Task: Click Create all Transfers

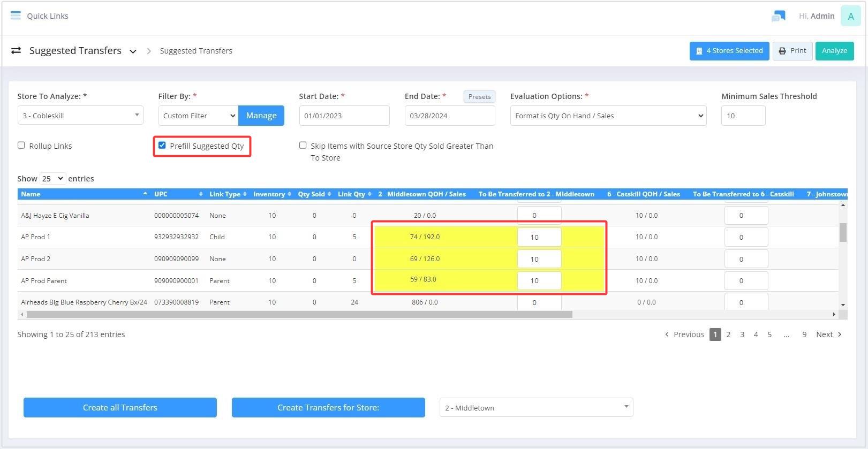Action: [x=120, y=407]
